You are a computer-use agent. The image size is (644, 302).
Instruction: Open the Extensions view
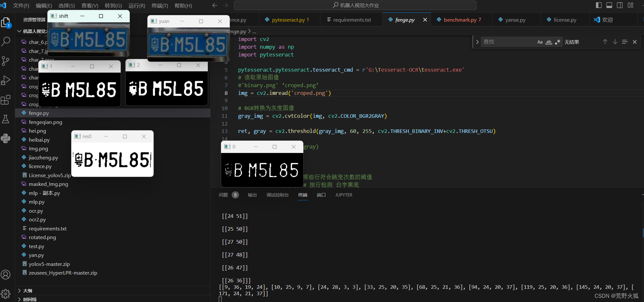tap(6, 100)
